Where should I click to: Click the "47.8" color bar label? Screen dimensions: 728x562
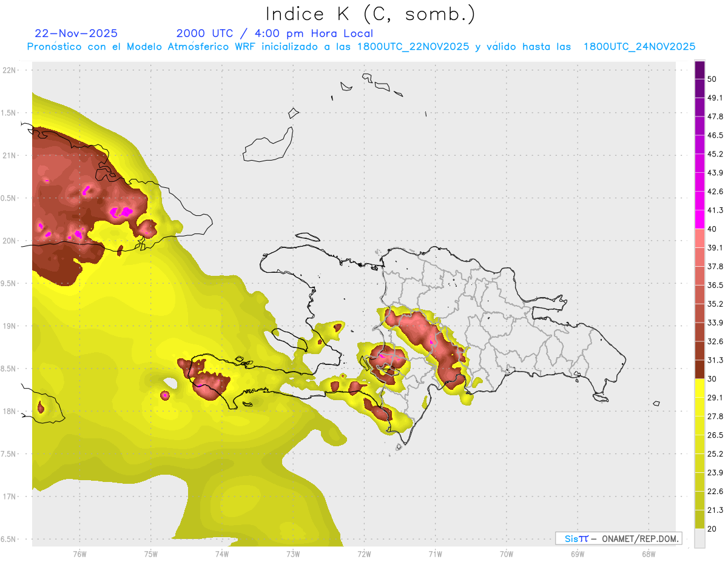[x=715, y=116]
